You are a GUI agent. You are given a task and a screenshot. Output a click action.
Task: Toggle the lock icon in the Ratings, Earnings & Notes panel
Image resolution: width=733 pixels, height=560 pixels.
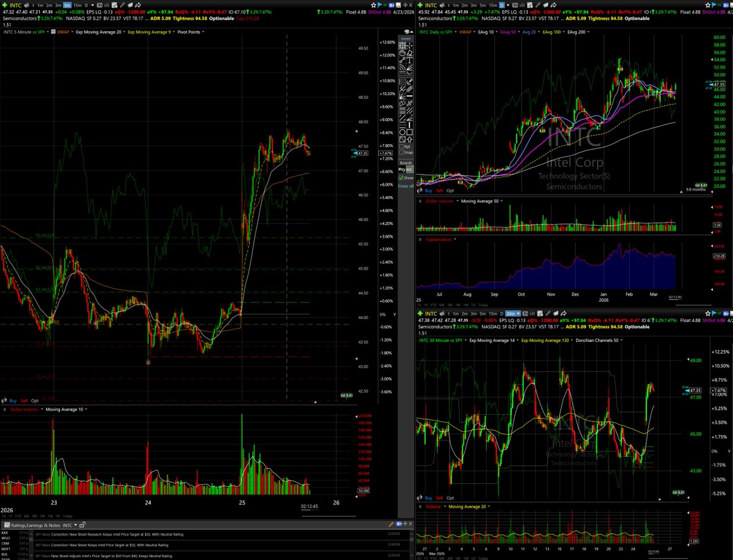click(x=82, y=525)
